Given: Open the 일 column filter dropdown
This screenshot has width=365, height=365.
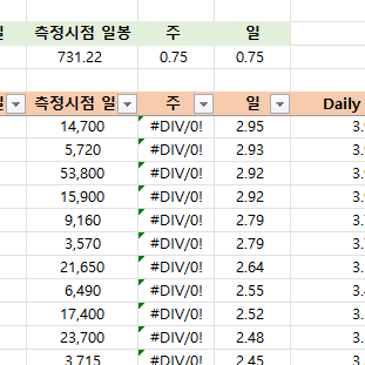Looking at the screenshot, I should click(x=280, y=104).
